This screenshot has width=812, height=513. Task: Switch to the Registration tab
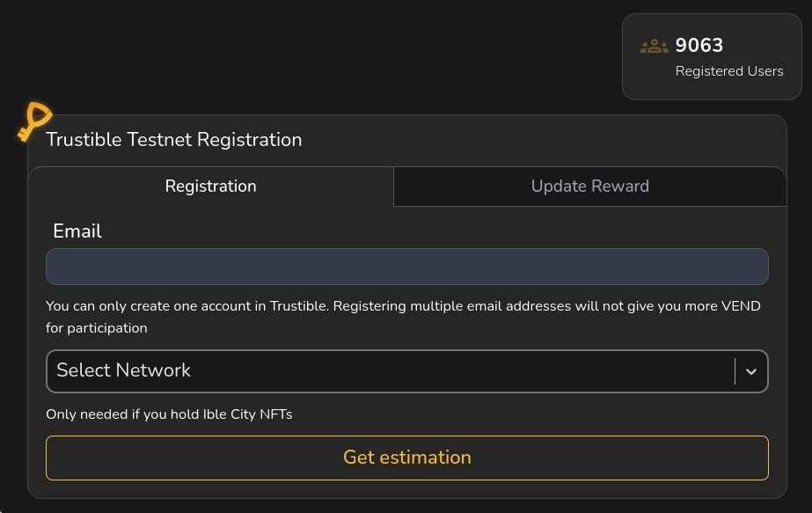pyautogui.click(x=211, y=187)
